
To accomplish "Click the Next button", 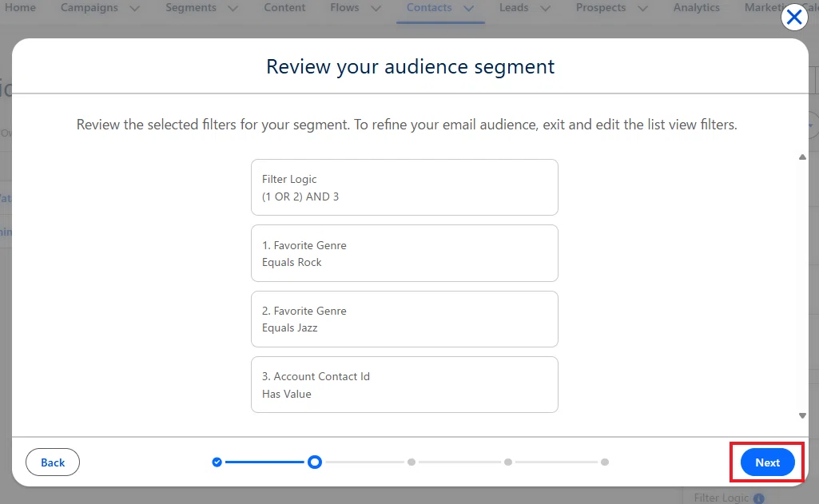I will click(767, 462).
